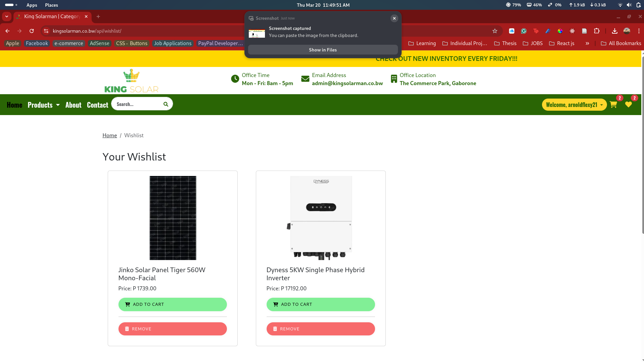Open the browser extensions puzzle icon

[597, 31]
